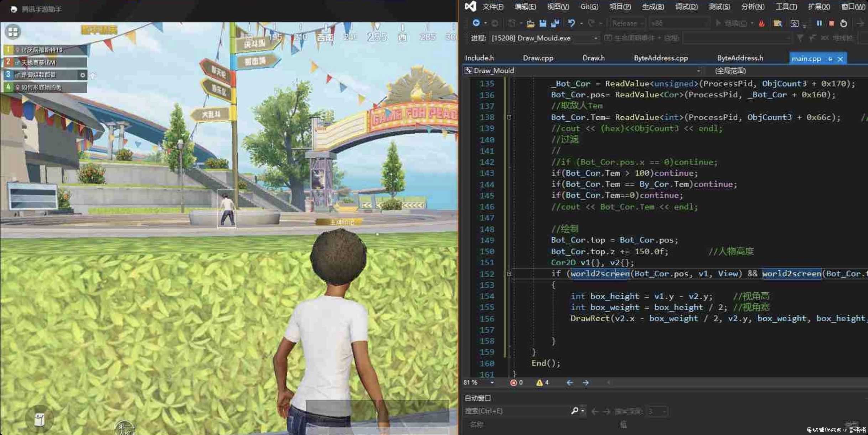Open the 调试(D) menu
The image size is (868, 435).
tap(686, 6)
